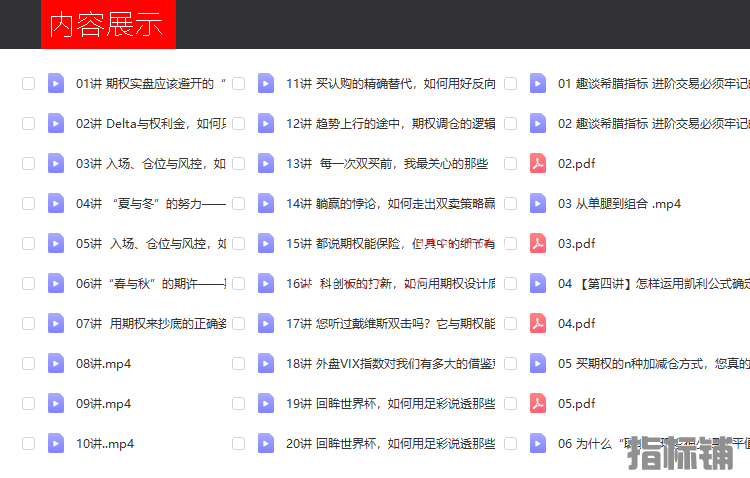Open file 09讲.mp4
The image size is (750, 478).
[x=103, y=404]
